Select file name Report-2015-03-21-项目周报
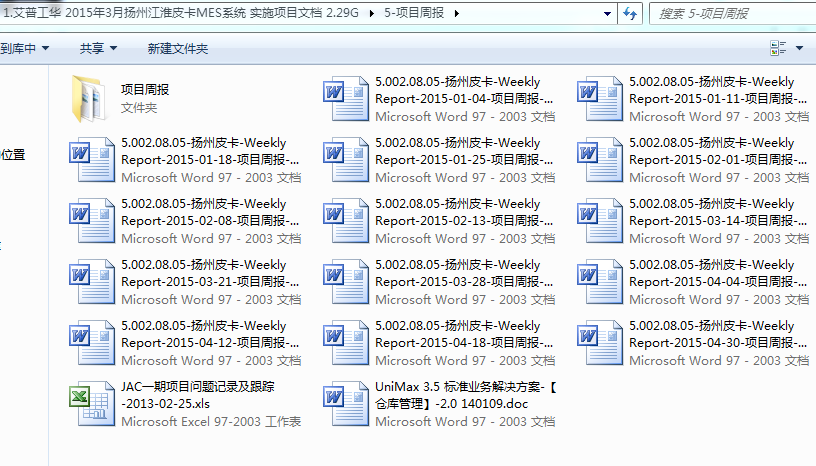Screen dimensions: 816x466 tap(210, 273)
